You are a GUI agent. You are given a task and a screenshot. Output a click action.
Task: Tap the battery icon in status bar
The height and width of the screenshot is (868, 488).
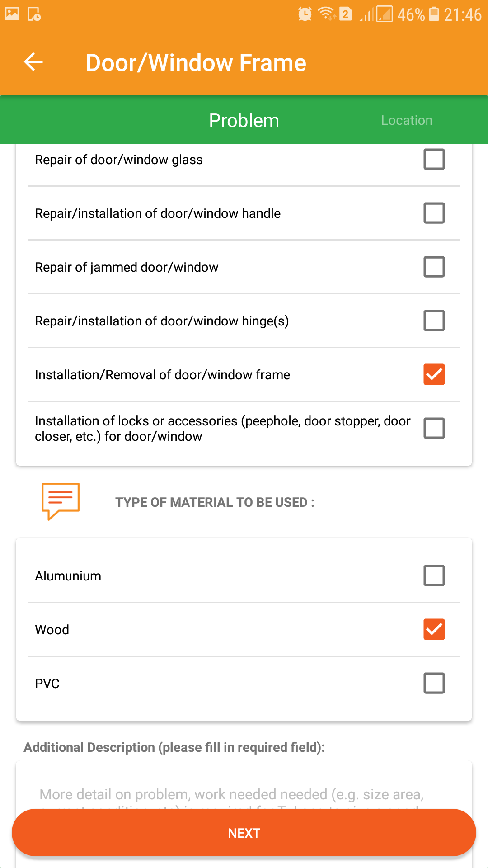pos(434,14)
